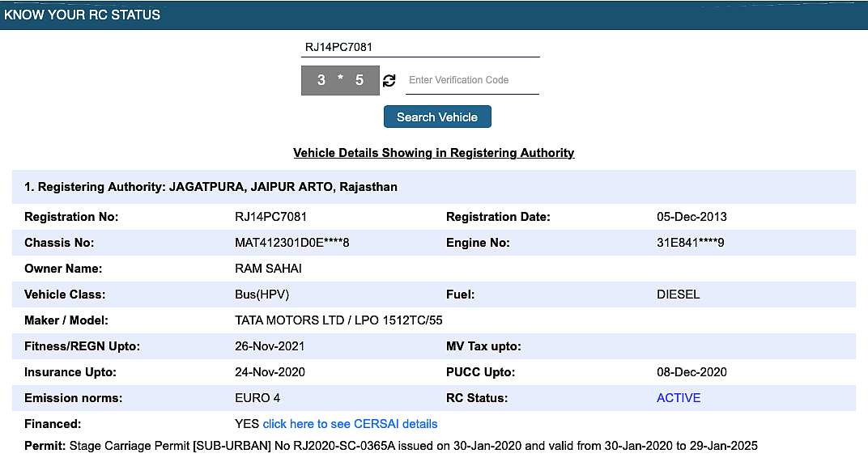Click the PUCC Upto date 08-Dec-2020
The image size is (868, 462).
(x=691, y=372)
